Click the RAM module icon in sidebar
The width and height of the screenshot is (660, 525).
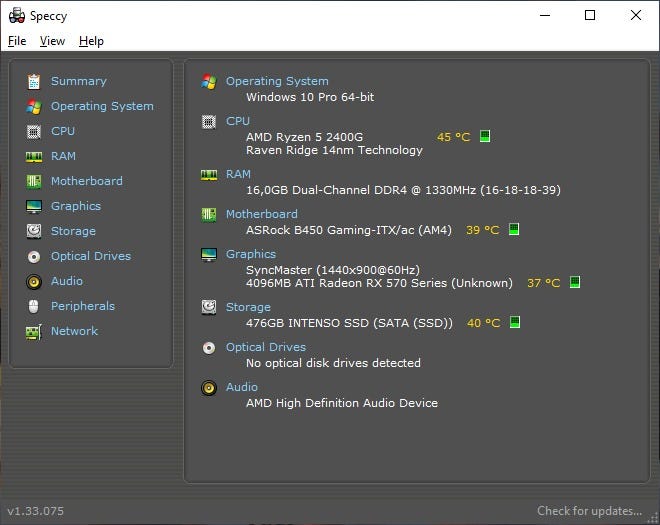tap(34, 156)
